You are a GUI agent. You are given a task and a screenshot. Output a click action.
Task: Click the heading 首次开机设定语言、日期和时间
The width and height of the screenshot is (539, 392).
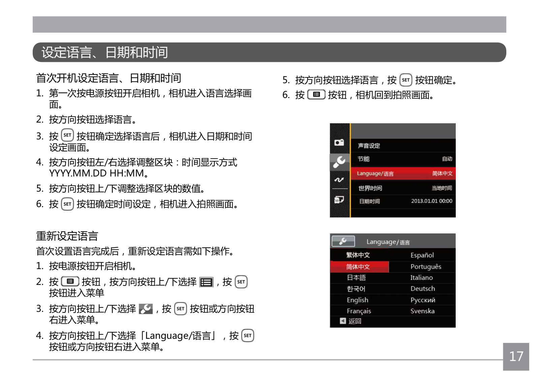108,78
